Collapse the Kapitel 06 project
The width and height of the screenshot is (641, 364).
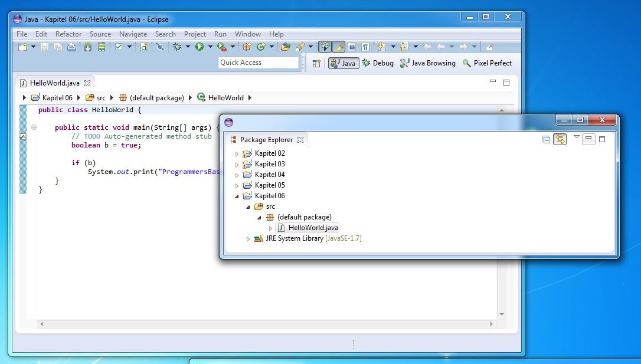(x=237, y=196)
